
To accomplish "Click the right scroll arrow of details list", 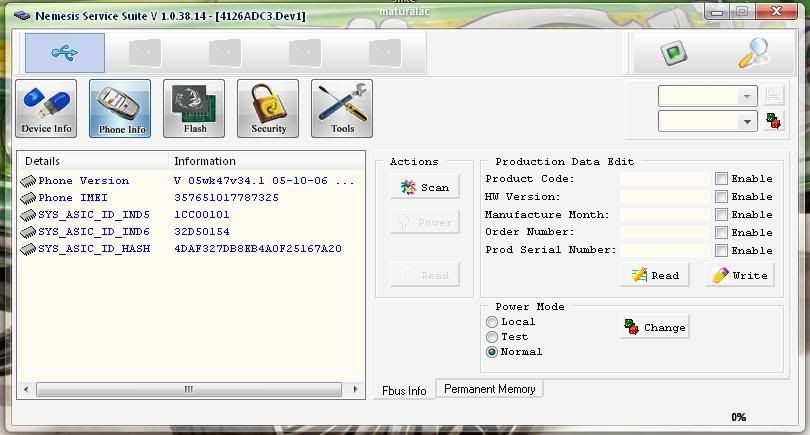I will [x=355, y=389].
